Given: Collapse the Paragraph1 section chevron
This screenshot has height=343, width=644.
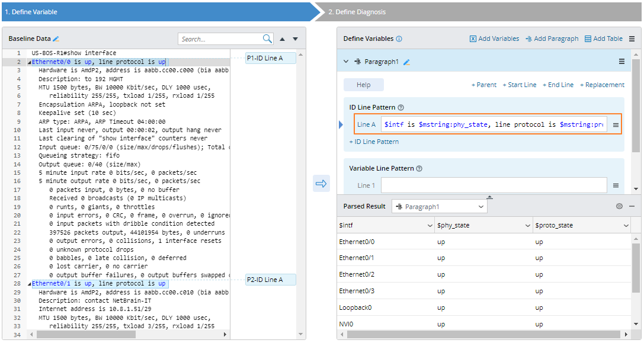Looking at the screenshot, I should click(347, 62).
